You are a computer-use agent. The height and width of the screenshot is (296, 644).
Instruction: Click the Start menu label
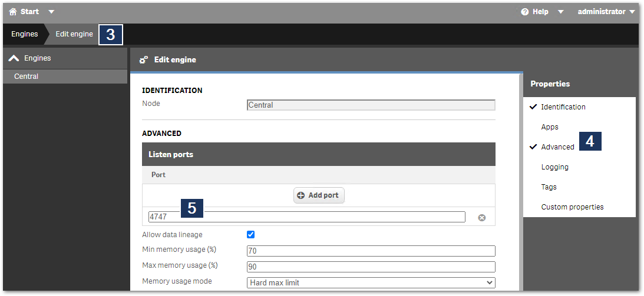coord(30,12)
